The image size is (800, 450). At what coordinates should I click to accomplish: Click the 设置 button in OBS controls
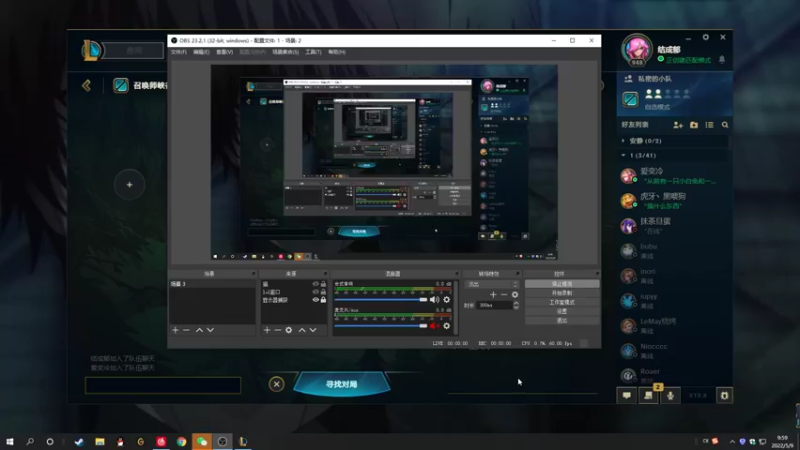click(562, 311)
